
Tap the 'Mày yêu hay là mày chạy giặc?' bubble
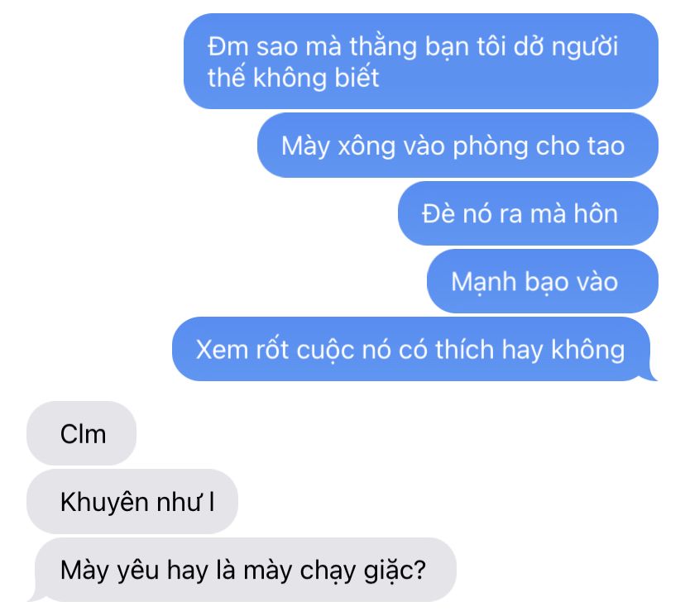coord(245,570)
